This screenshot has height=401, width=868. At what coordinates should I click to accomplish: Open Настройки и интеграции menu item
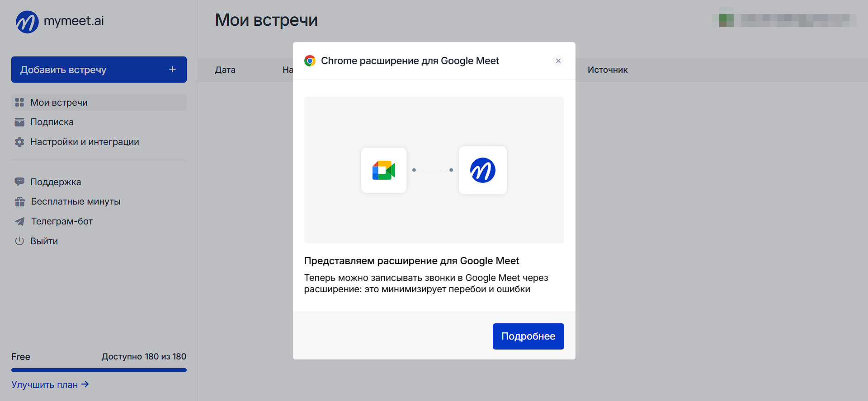(x=85, y=142)
